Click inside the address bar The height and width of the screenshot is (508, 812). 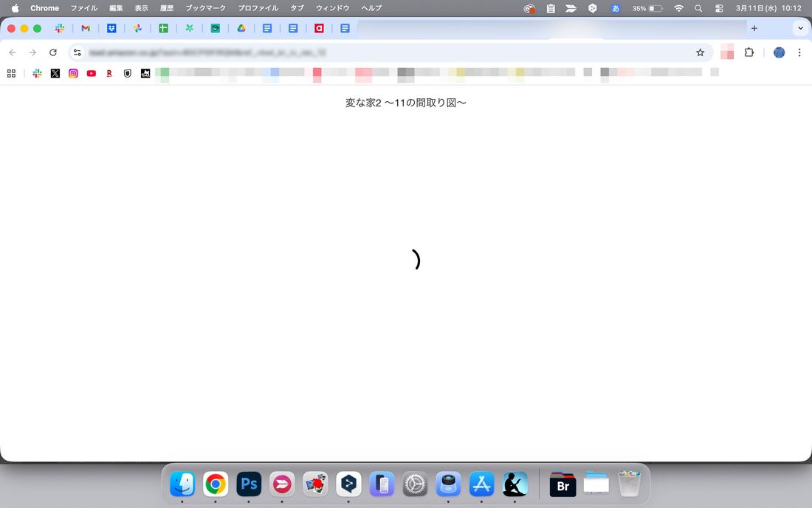295,52
